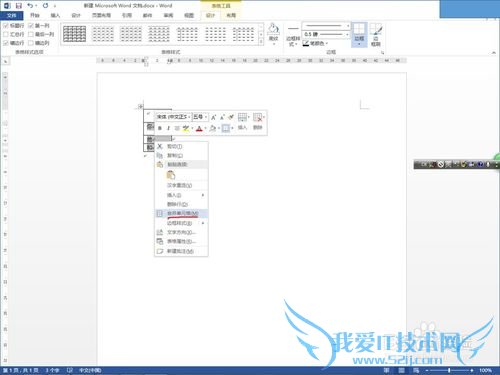The image size is (500, 375).
Task: Click the align icon in the mini toolbar
Action: [x=177, y=128]
